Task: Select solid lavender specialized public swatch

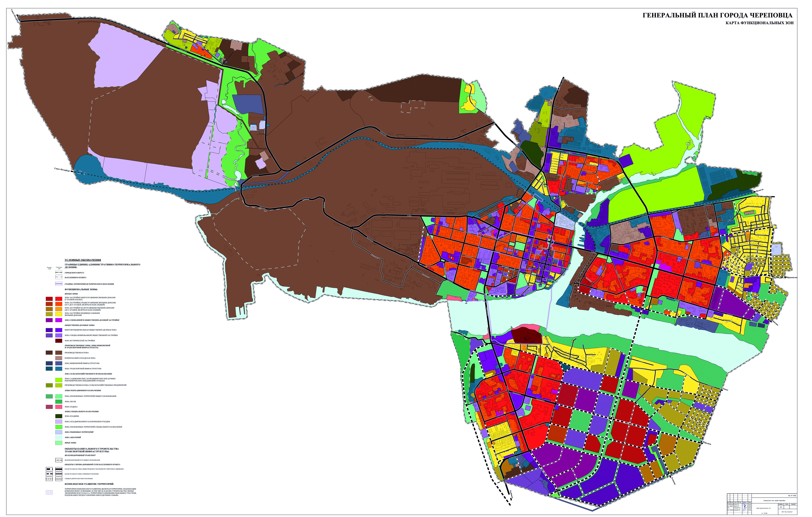Action: pos(59,335)
